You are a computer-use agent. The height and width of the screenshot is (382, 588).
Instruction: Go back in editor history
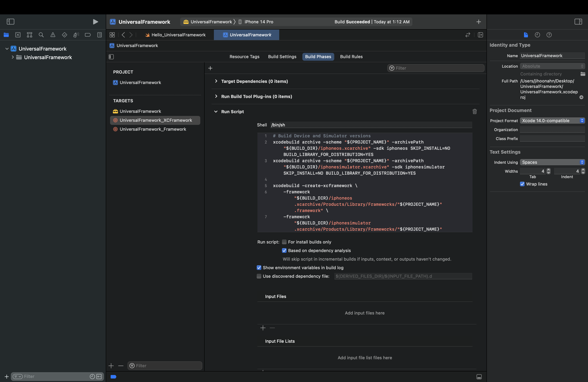pos(123,35)
